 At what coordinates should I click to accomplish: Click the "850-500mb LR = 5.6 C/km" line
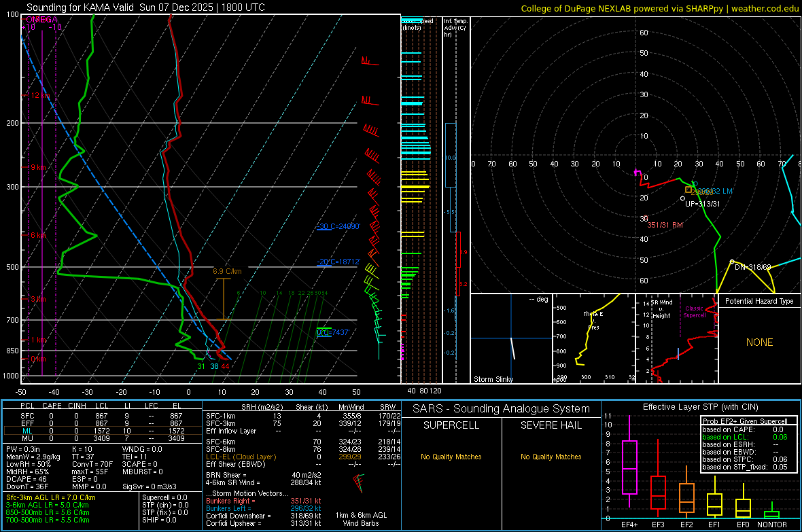(48, 512)
